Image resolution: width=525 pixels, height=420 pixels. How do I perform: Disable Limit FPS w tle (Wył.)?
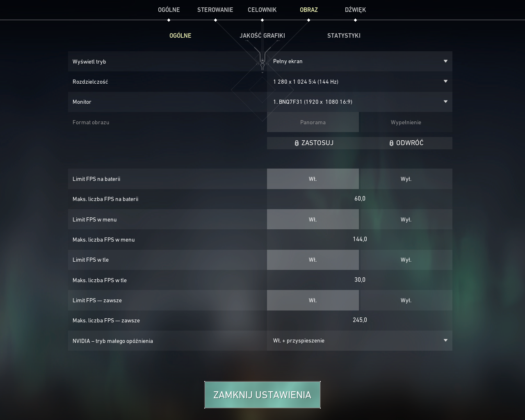tap(406, 260)
